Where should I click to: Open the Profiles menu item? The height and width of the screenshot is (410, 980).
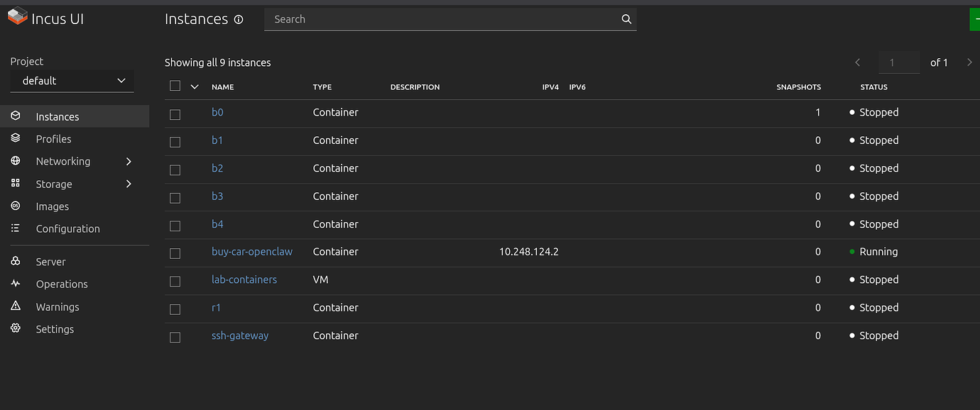click(54, 139)
